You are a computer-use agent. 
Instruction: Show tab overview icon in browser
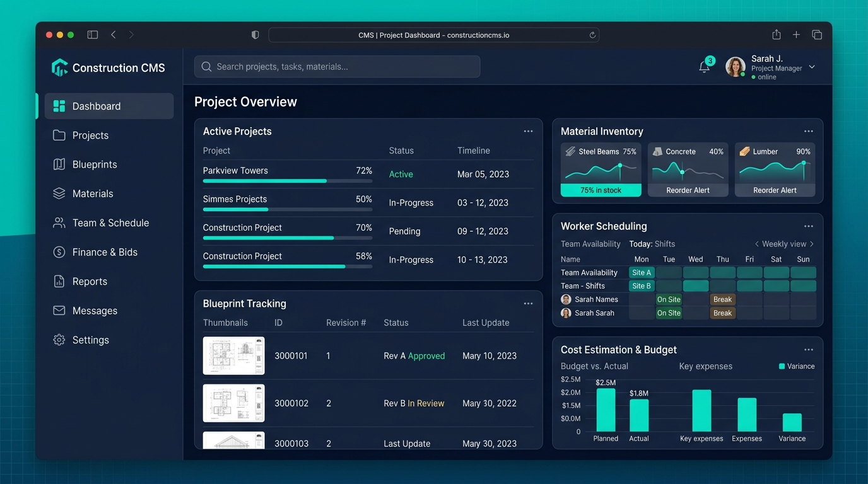(x=817, y=35)
